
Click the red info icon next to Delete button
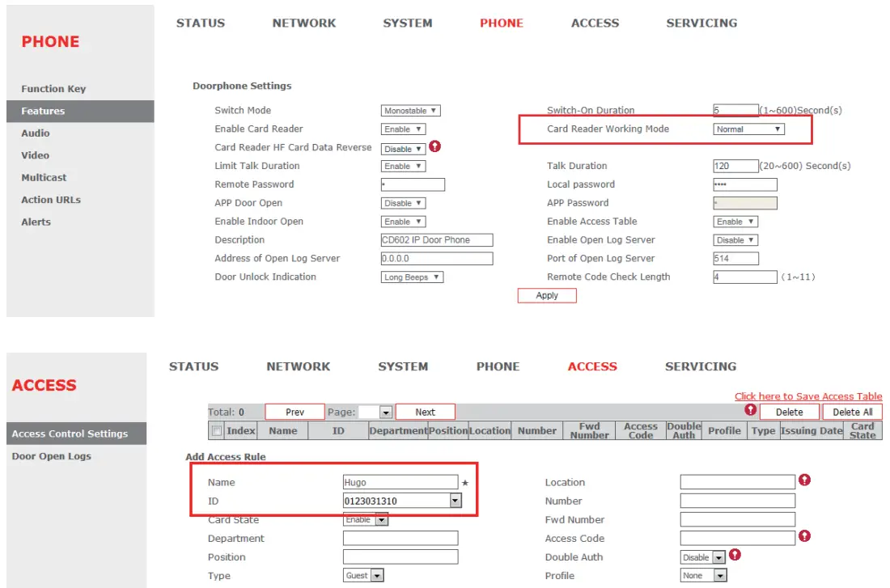tap(750, 410)
